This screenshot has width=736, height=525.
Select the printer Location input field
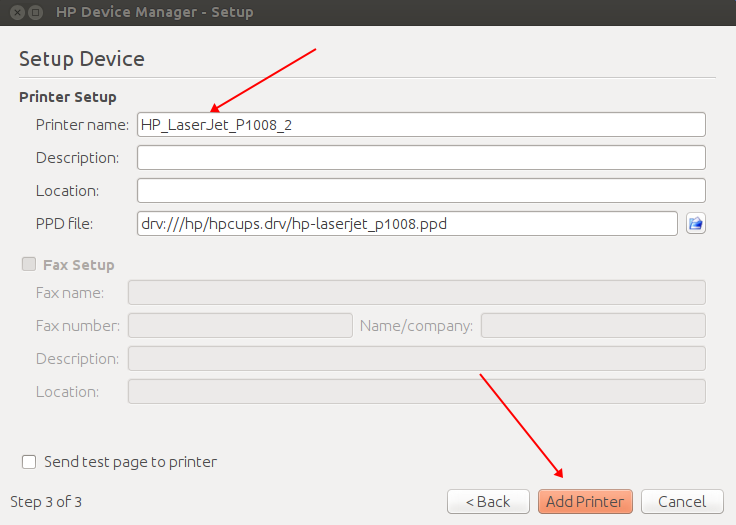[421, 191]
